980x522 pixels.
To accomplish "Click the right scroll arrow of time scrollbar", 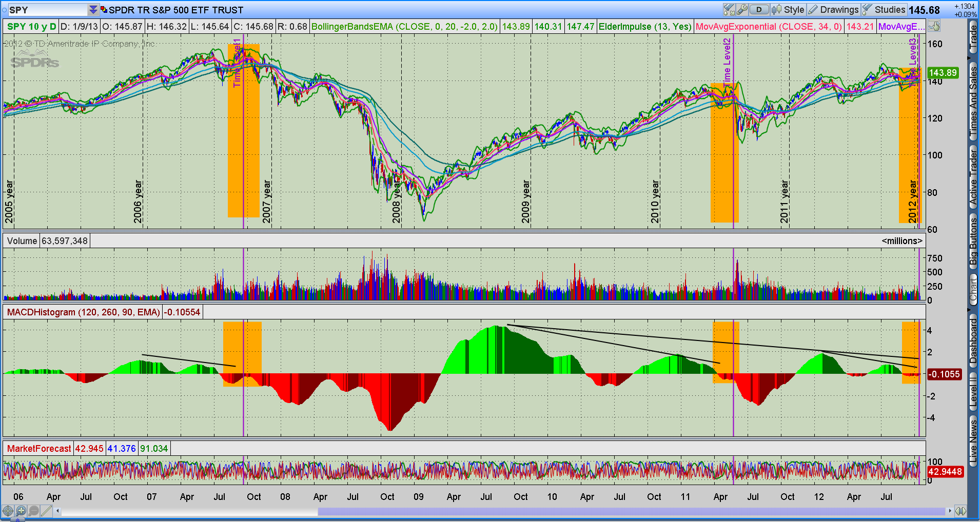I will pyautogui.click(x=950, y=511).
